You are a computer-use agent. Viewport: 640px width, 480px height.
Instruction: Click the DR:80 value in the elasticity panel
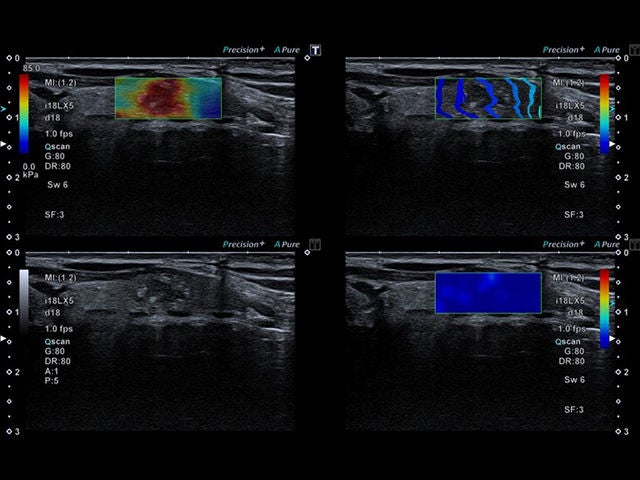58,166
